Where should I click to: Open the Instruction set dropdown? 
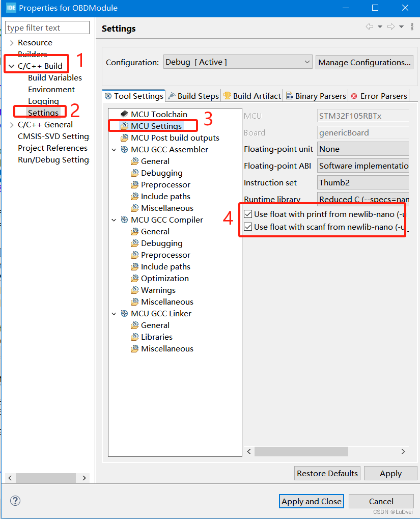tap(363, 182)
